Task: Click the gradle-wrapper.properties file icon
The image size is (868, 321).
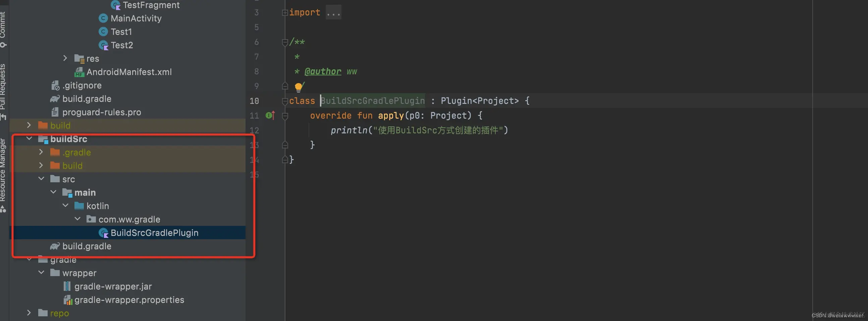Action: (68, 300)
